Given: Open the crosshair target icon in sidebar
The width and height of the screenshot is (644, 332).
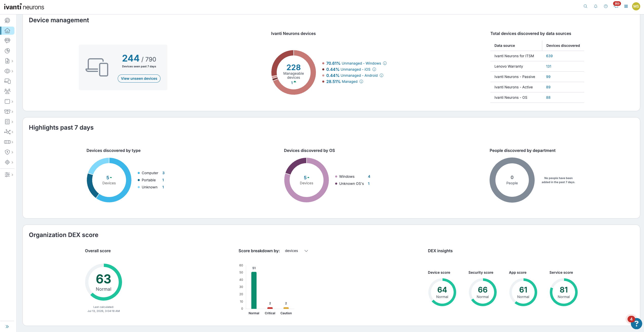Looking at the screenshot, I should pyautogui.click(x=7, y=162).
